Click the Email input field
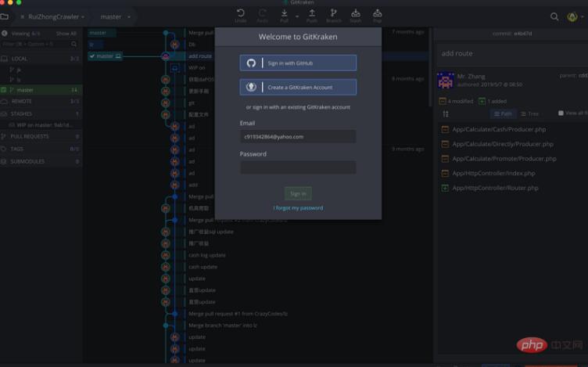Image resolution: width=588 pixels, height=367 pixels. pyautogui.click(x=298, y=137)
